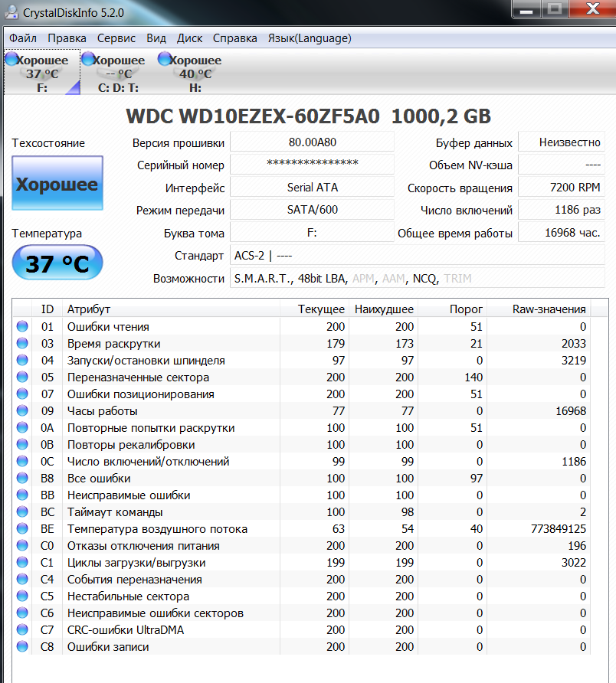Image resolution: width=616 pixels, height=683 pixels.
Task: Click the Объем NV-кэша value field
Action: coord(562,165)
